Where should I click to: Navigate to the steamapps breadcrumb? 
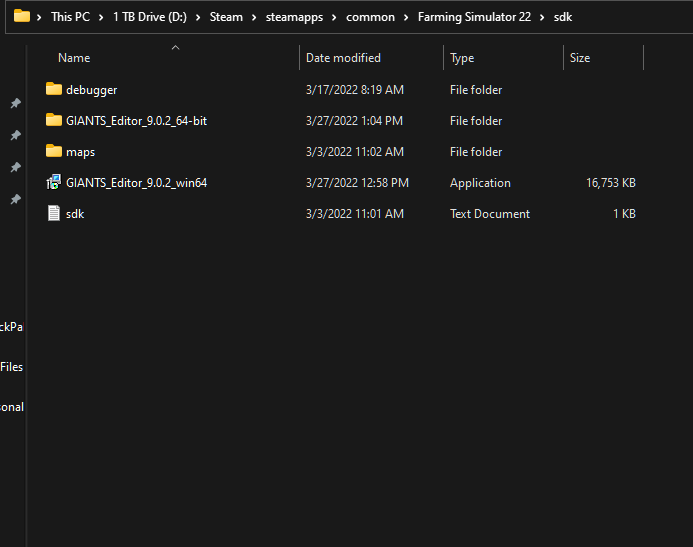tap(294, 17)
